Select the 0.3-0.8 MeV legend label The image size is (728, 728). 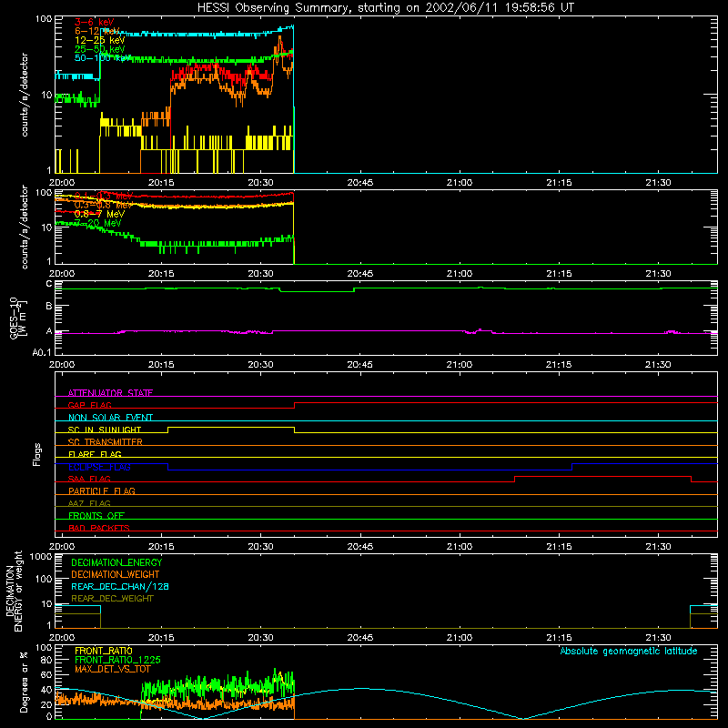point(102,205)
